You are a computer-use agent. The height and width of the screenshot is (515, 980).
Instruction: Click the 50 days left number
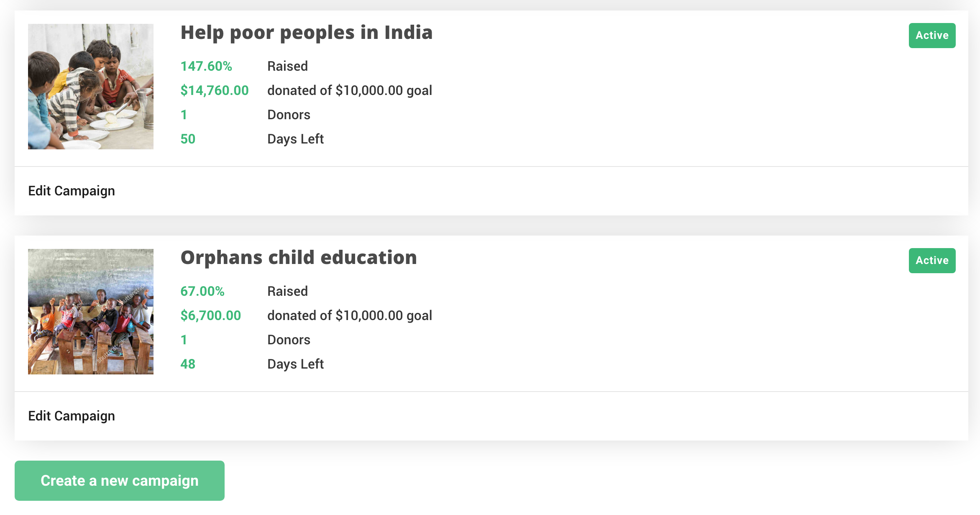click(188, 139)
